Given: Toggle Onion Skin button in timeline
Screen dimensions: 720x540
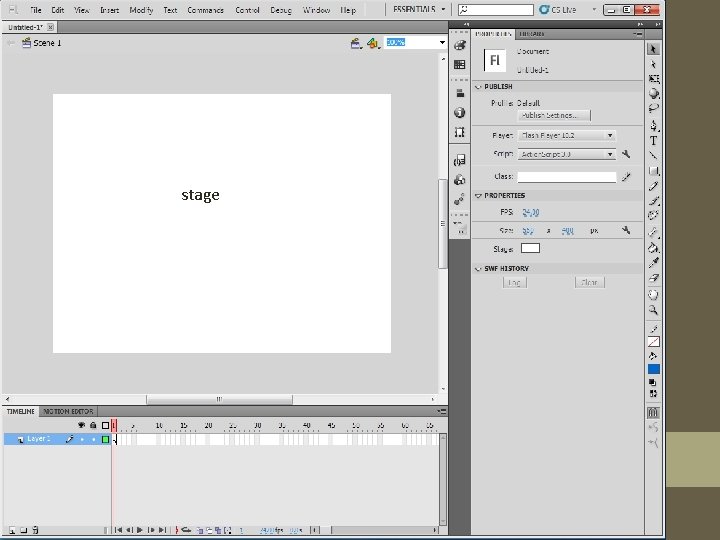Looking at the screenshot, I should point(200,530).
